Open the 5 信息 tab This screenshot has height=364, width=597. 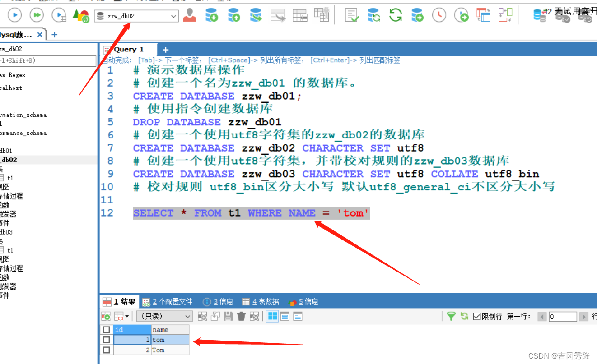tap(303, 302)
